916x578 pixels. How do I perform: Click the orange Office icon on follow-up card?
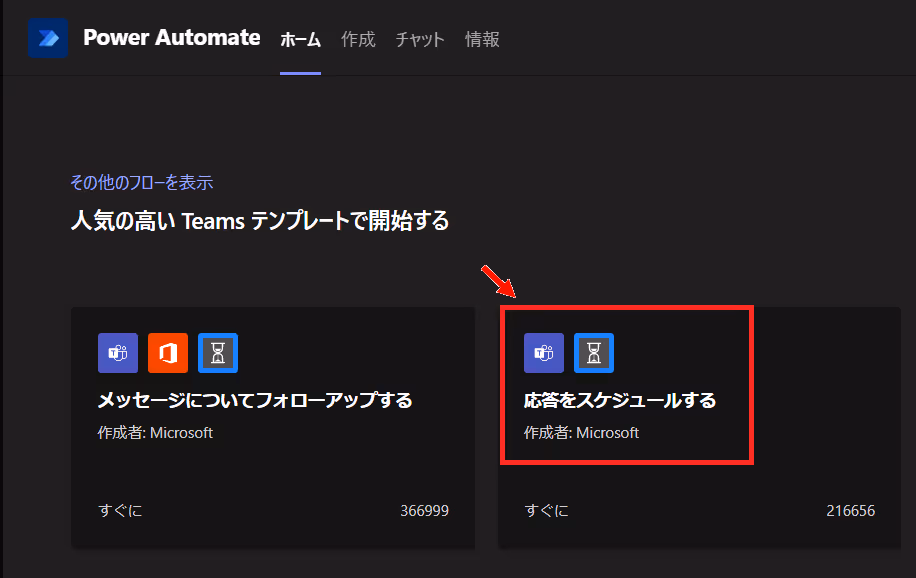point(168,353)
